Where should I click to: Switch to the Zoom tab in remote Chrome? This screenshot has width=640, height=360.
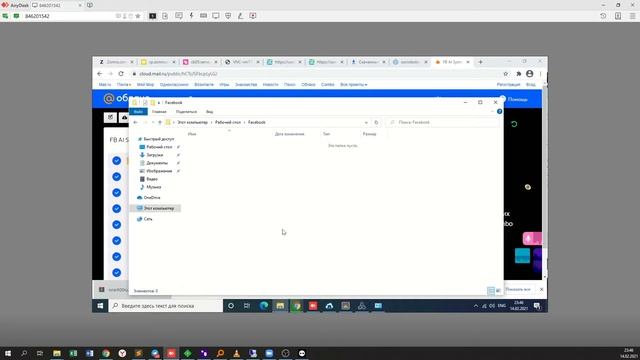(116, 62)
